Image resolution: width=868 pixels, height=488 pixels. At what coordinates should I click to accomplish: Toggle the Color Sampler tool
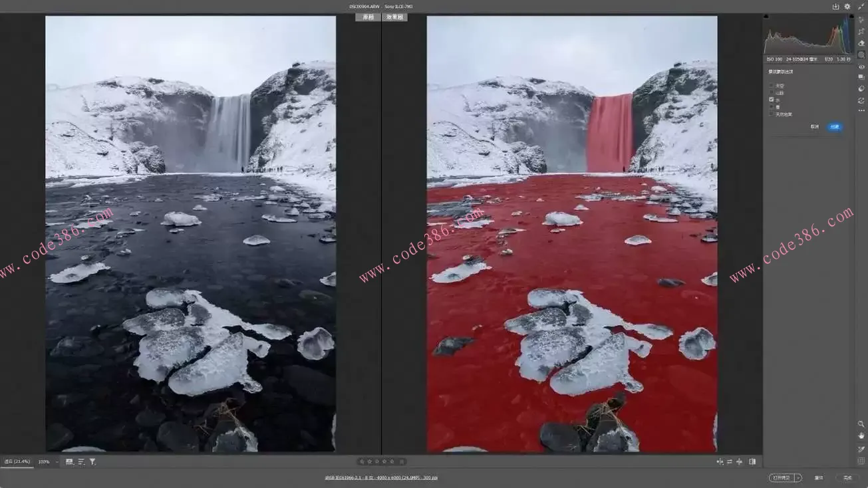pos(861,449)
